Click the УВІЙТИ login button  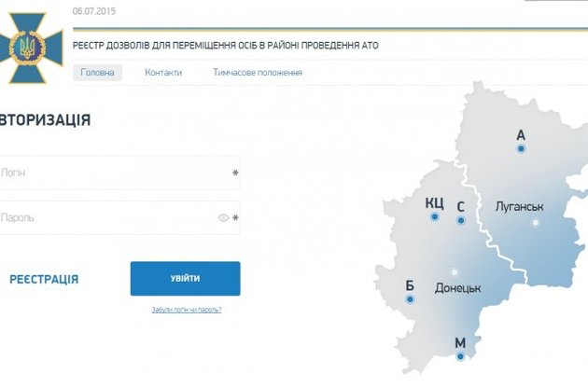pos(185,279)
